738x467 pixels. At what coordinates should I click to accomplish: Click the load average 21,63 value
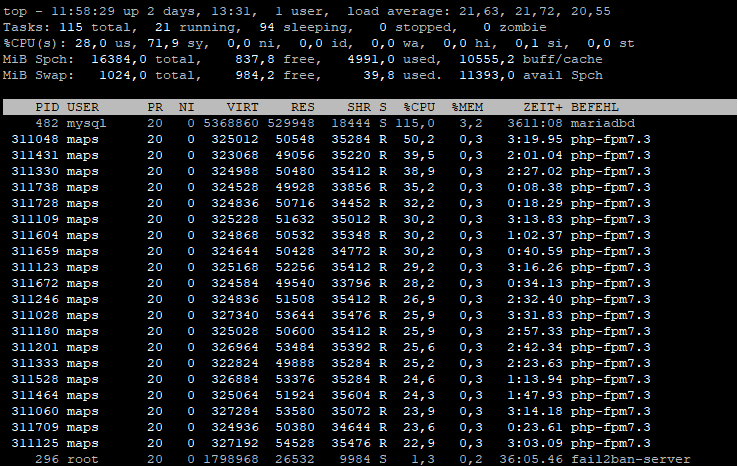[x=479, y=11]
